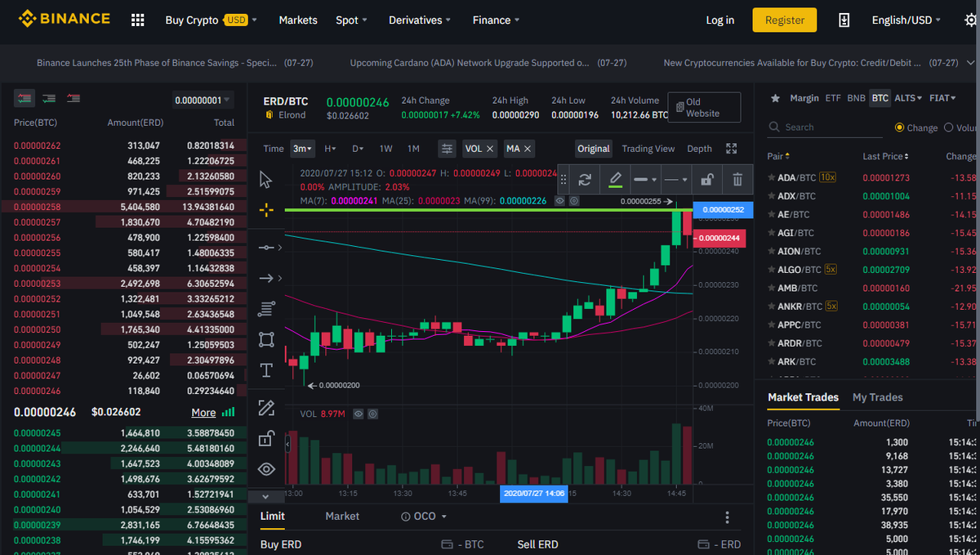This screenshot has width=980, height=555.
Task: Select the text annotation tool
Action: (265, 370)
